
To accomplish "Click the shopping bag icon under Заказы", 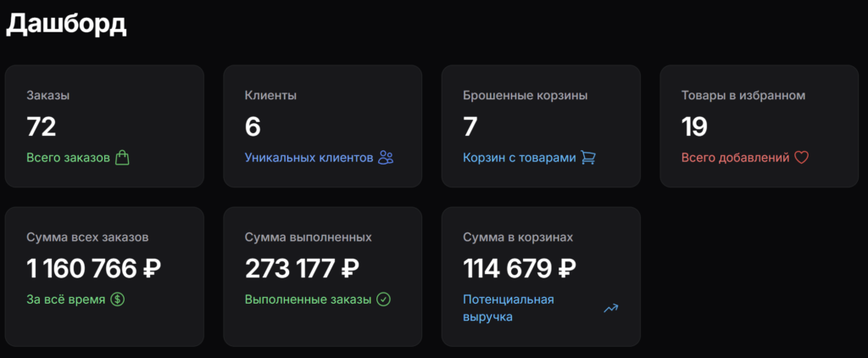I will (x=123, y=157).
